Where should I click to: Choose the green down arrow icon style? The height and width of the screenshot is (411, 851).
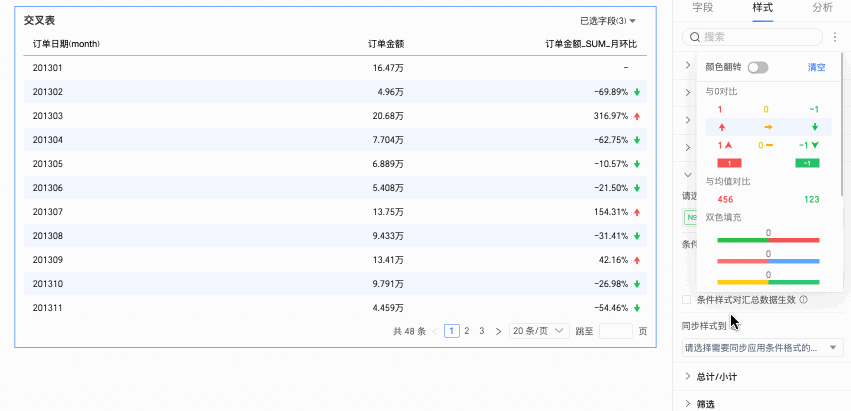pyautogui.click(x=815, y=127)
